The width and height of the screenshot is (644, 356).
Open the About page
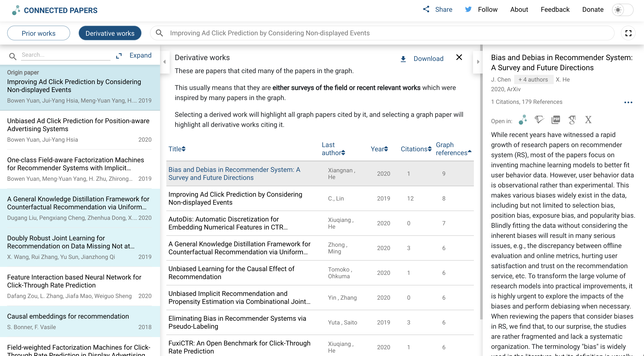pos(519,9)
